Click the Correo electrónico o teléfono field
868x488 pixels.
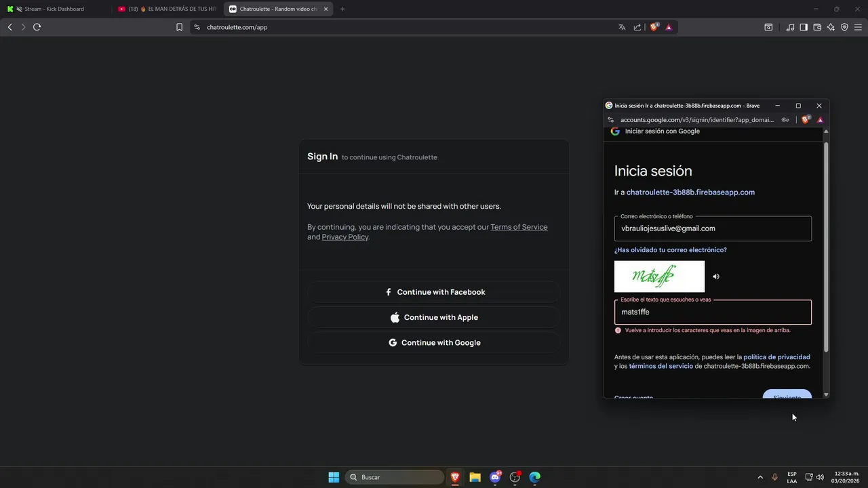713,228
